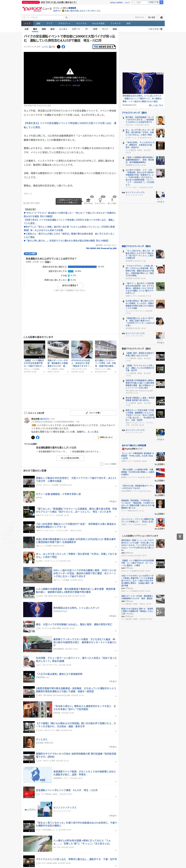The width and height of the screenshot is (186, 868).
Task: Open the article's comment count 191 icon
Action: [x=45, y=47]
